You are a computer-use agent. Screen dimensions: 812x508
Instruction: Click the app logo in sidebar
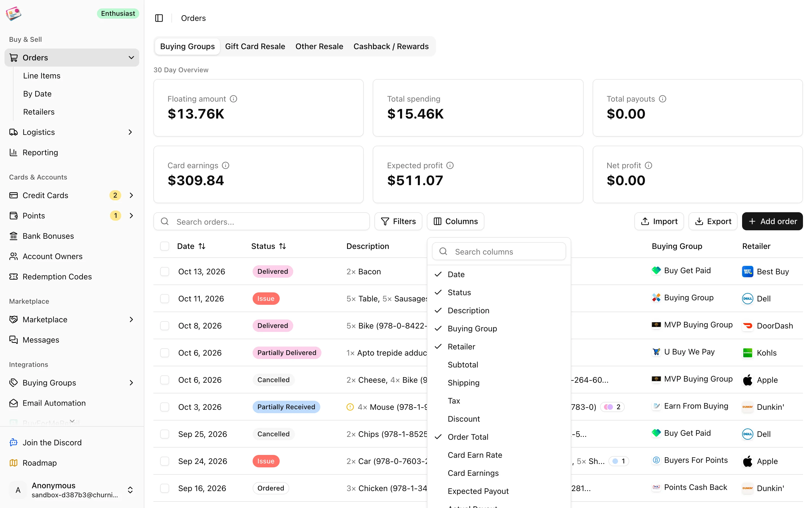[x=14, y=14]
